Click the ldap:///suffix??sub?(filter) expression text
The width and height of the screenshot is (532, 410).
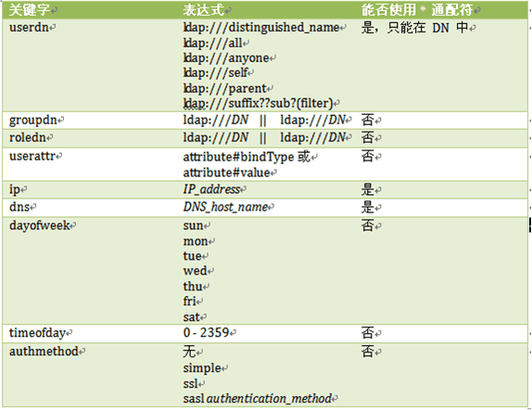[258, 103]
